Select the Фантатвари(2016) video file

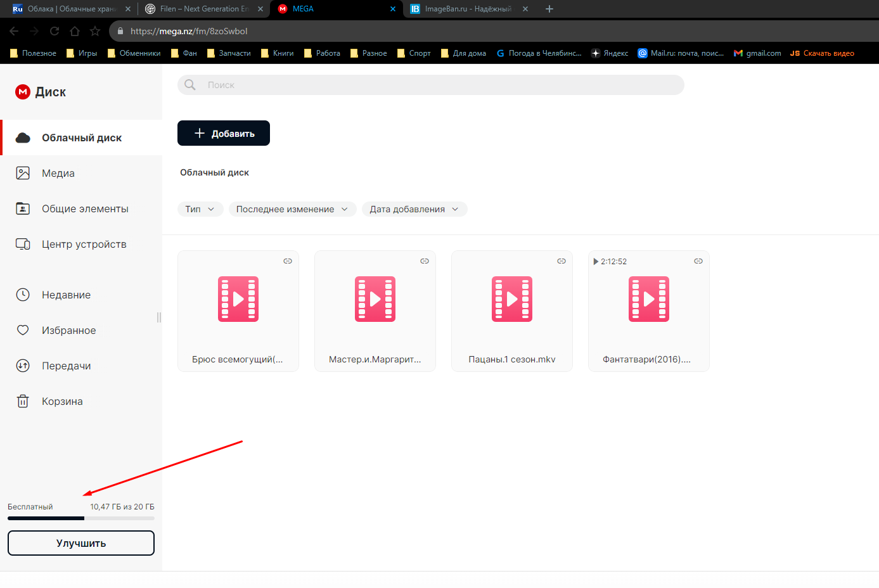[x=649, y=311]
